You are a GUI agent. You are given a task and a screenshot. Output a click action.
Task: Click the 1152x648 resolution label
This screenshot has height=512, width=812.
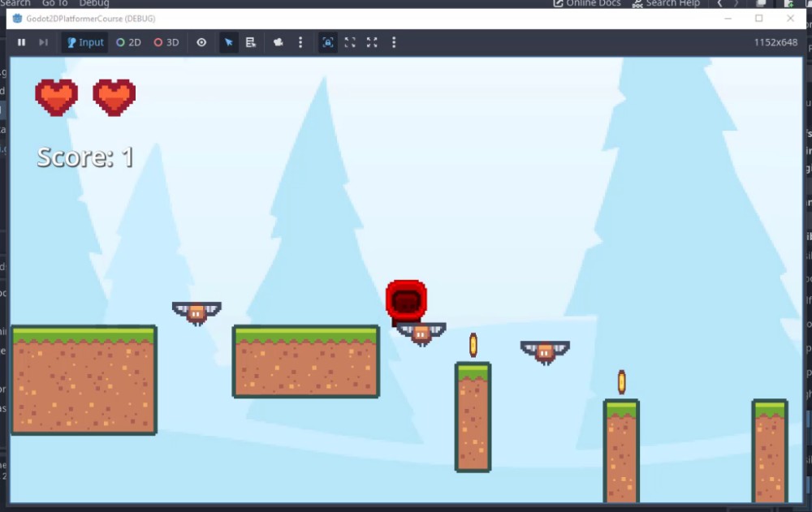click(775, 42)
